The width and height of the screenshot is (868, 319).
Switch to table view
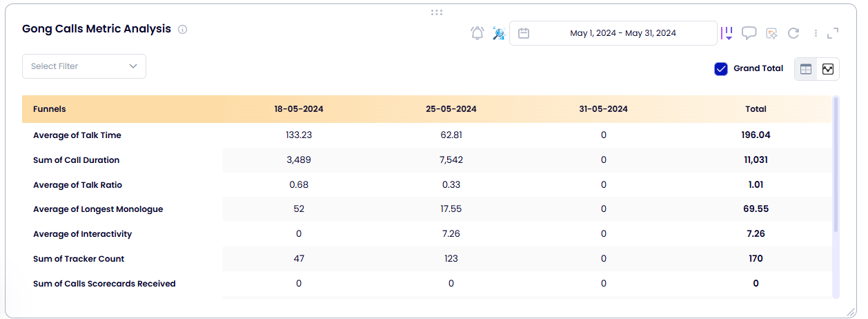click(x=806, y=69)
